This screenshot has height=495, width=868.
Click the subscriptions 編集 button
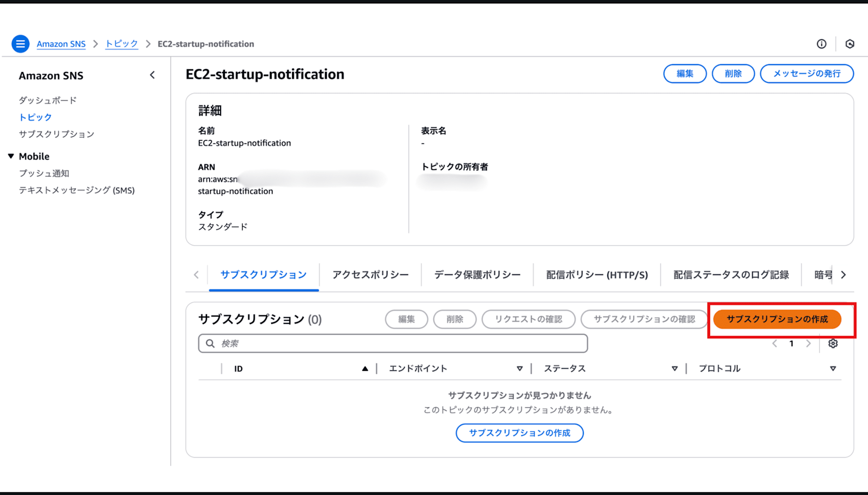pos(406,319)
